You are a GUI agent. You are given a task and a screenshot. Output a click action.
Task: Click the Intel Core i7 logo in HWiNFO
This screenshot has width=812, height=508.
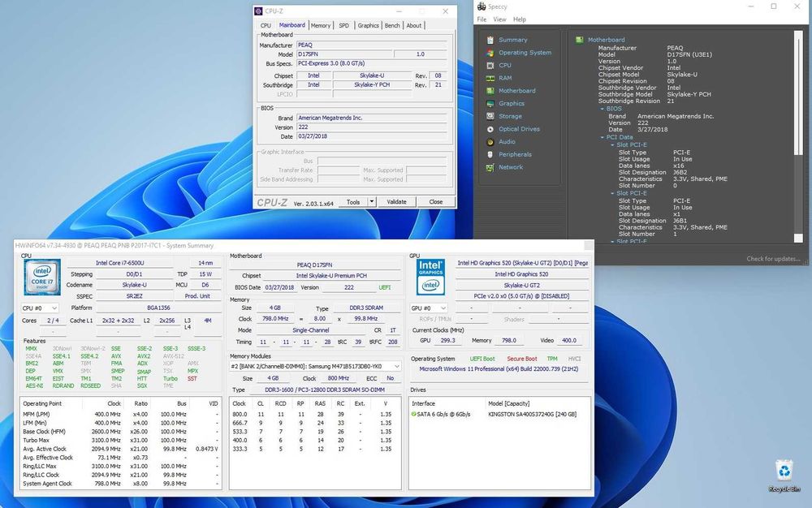tap(42, 278)
